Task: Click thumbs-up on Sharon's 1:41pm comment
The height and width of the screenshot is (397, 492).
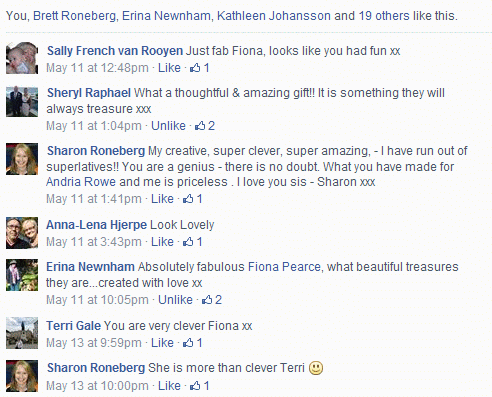Action: pos(188,199)
